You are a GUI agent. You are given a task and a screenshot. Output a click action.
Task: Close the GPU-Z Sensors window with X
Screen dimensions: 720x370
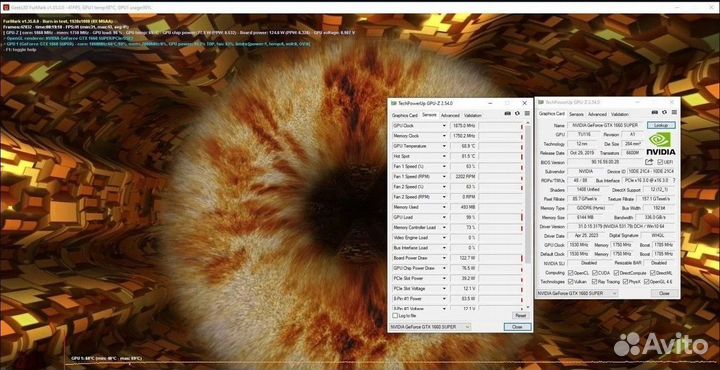[x=524, y=103]
